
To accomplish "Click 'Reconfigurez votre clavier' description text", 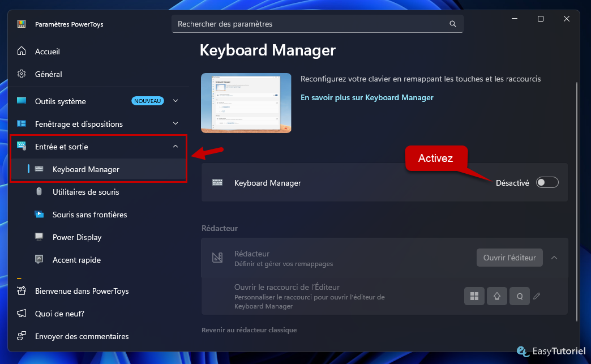I will 421,79.
